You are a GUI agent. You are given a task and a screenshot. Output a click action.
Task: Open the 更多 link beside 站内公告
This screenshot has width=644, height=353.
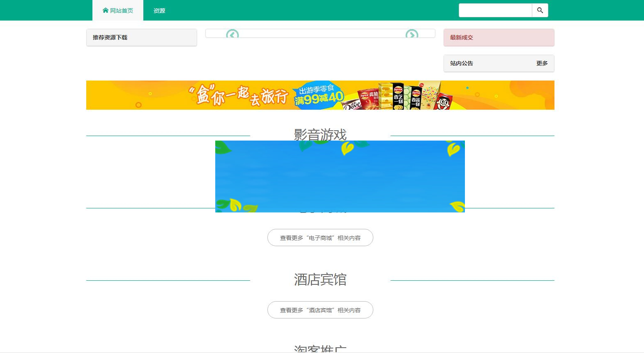click(x=542, y=63)
